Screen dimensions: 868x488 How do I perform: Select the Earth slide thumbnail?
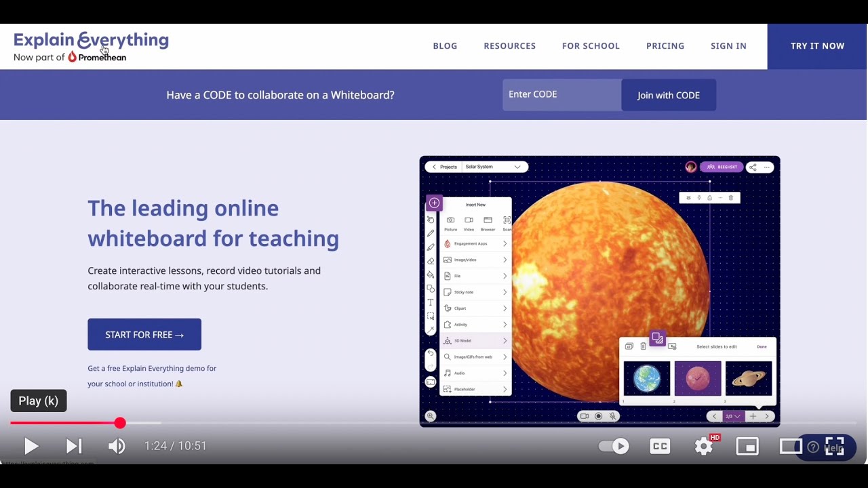(646, 378)
